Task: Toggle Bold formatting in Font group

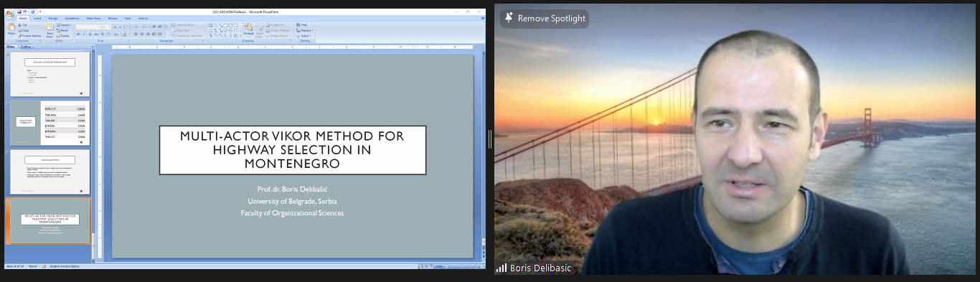Action: 78,34
